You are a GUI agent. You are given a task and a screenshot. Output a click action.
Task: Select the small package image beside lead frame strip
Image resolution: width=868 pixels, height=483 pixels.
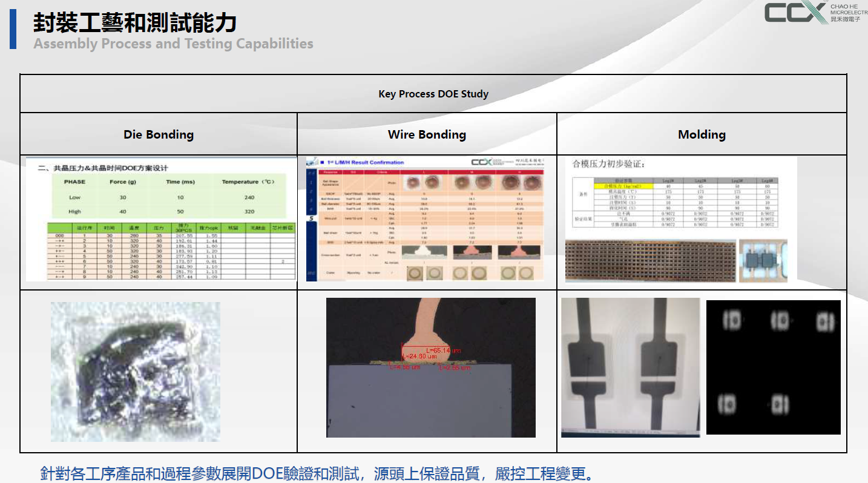763,261
